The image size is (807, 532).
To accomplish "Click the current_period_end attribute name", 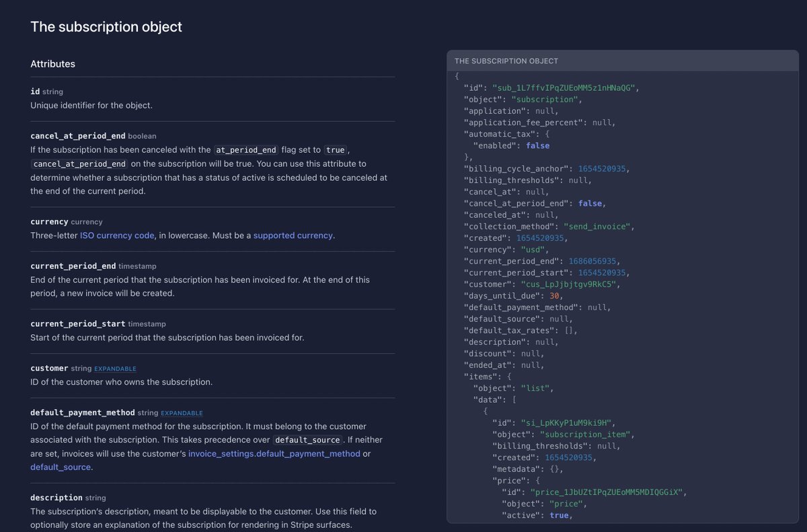I will (73, 266).
